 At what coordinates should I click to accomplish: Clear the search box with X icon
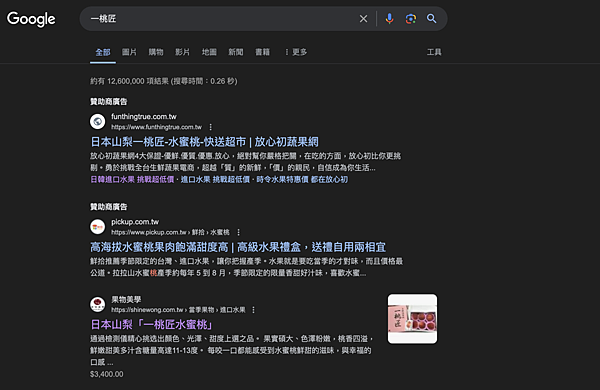coord(363,19)
